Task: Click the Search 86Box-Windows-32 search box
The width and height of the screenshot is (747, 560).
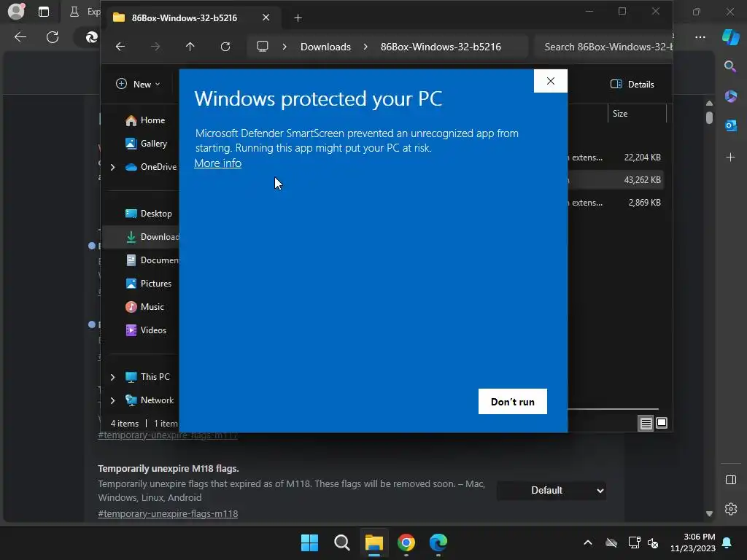Action: pyautogui.click(x=603, y=47)
